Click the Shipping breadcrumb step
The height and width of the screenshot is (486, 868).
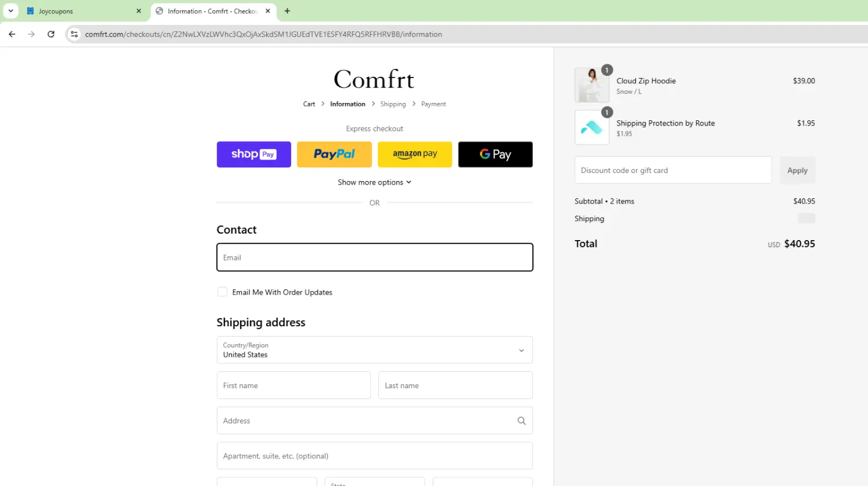tap(393, 104)
